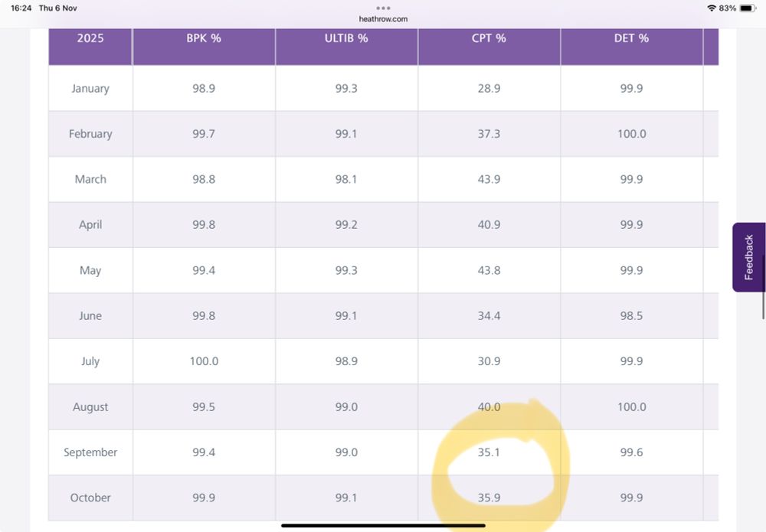Tap the home indicator bar

pyautogui.click(x=383, y=525)
